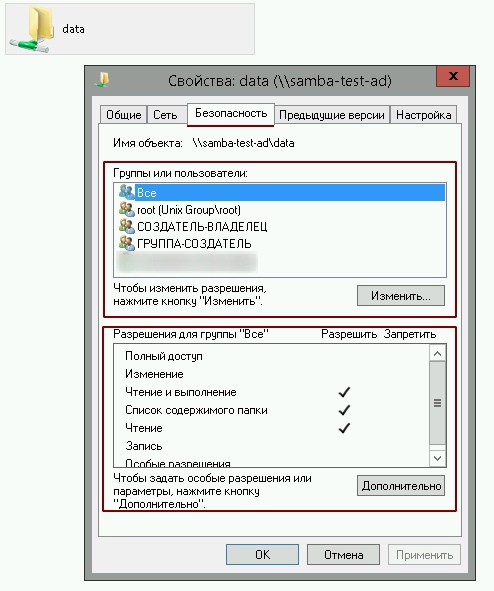Switch to the Общие tab

point(124,115)
